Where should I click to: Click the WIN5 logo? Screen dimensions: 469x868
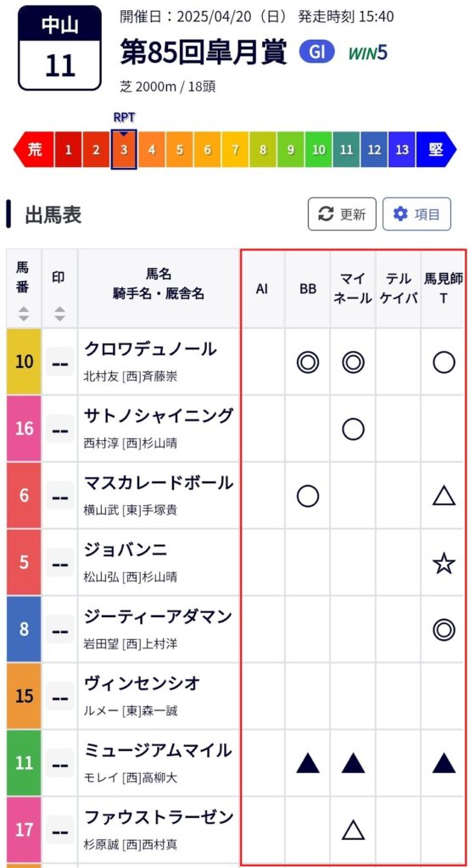368,53
